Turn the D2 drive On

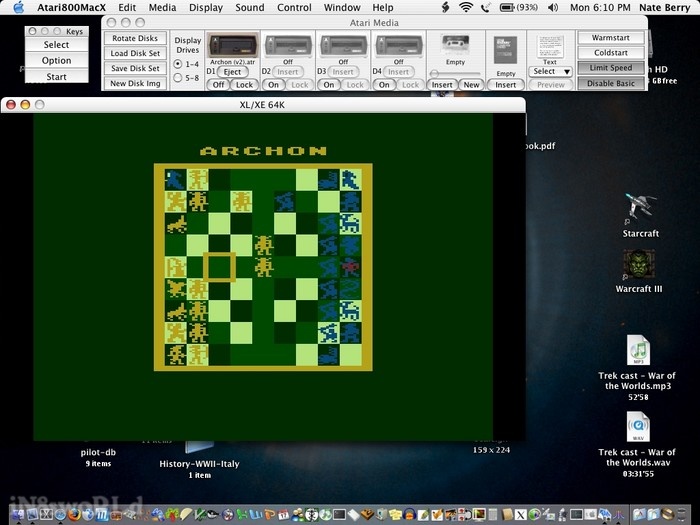tap(273, 85)
